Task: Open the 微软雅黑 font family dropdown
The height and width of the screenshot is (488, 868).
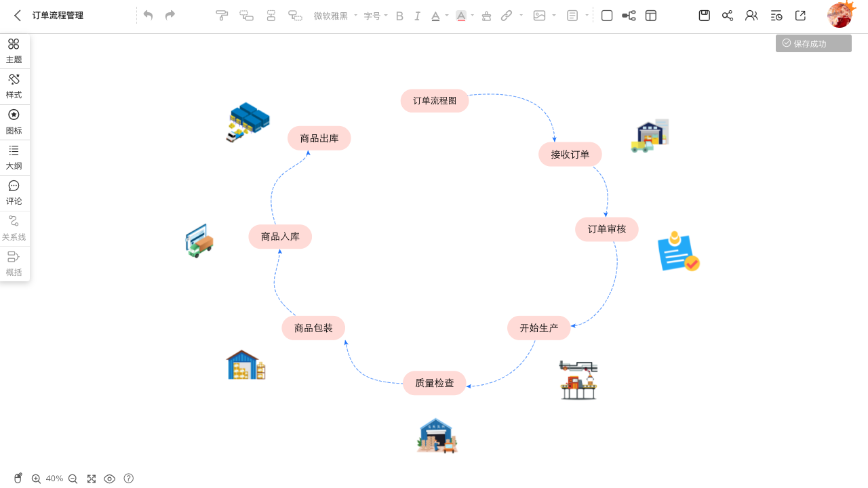Action: pos(334,16)
